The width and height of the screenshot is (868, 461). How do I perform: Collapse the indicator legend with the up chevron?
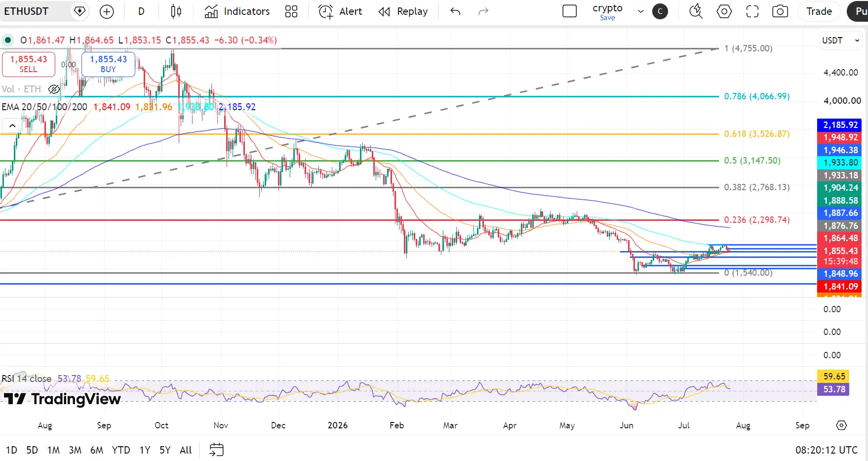point(12,126)
